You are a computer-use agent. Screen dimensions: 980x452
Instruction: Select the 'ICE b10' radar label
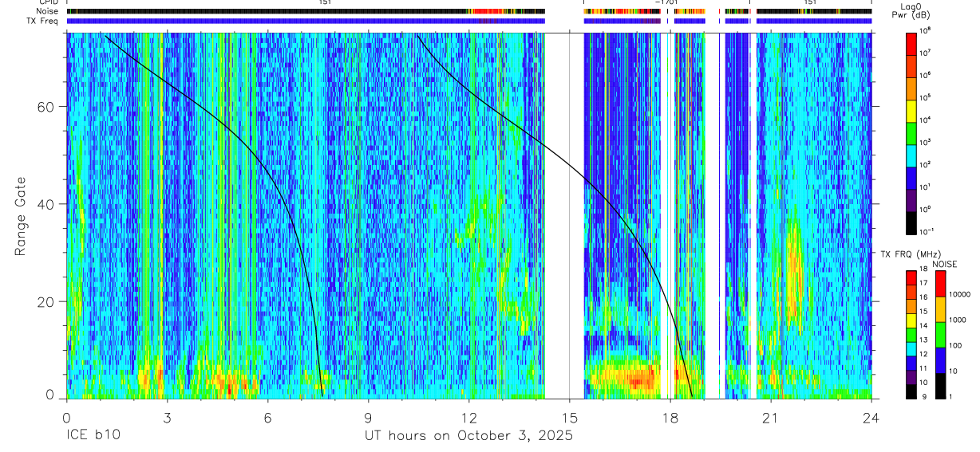tap(92, 436)
